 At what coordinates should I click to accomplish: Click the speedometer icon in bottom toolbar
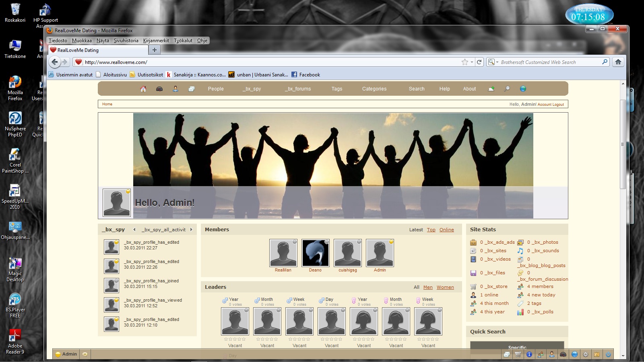tap(563, 354)
